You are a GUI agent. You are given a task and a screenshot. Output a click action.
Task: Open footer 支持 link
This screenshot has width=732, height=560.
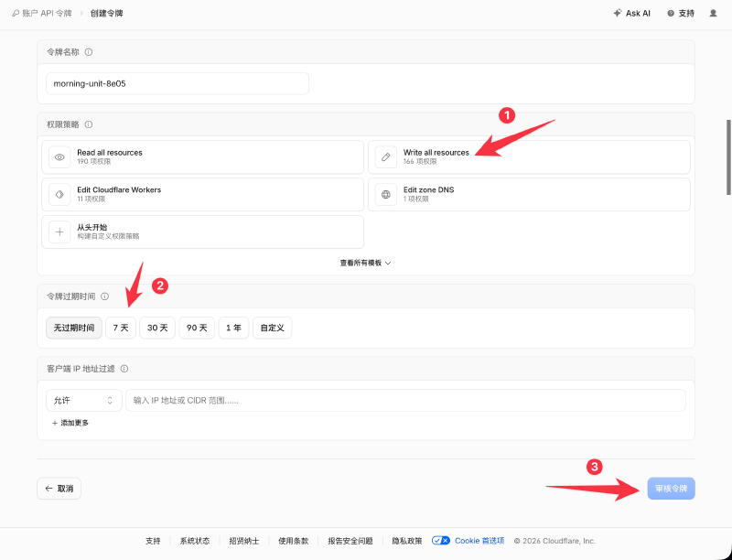pos(153,541)
